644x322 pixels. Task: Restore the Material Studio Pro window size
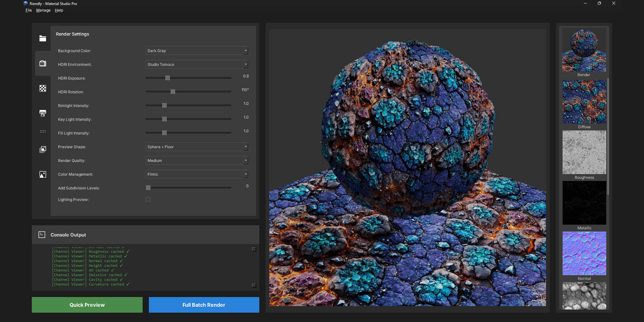point(599,3)
